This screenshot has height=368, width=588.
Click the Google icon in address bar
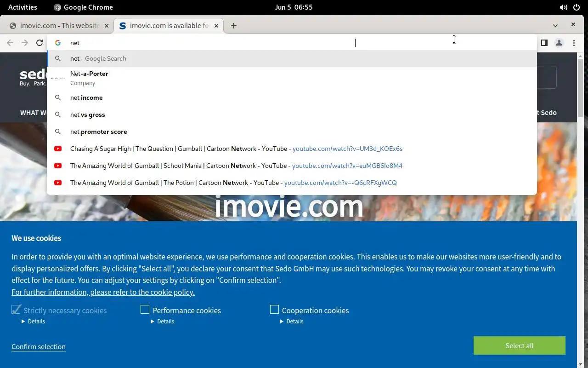point(58,43)
